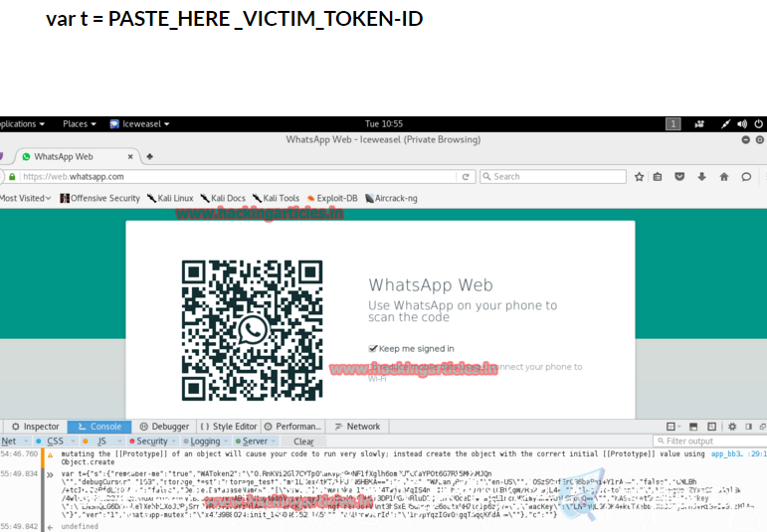Click the URL address bar
Image resolution: width=767 pixels, height=532 pixels.
pos(239,177)
